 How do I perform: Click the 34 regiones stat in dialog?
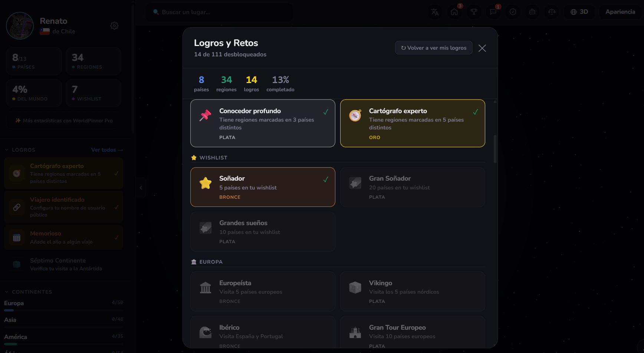tap(226, 84)
